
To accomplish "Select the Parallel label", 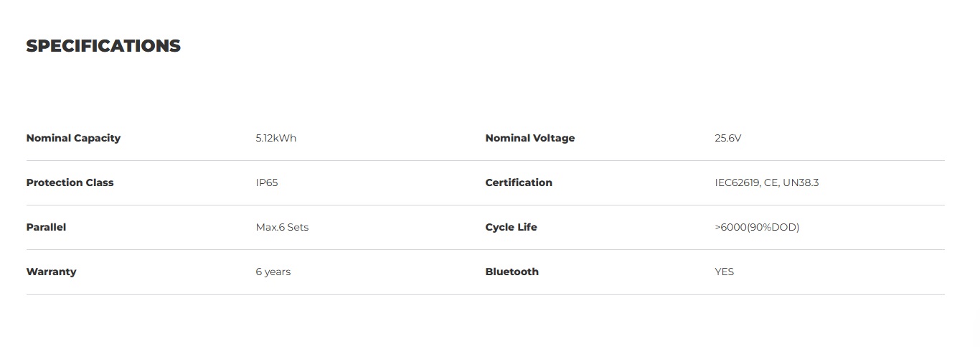I will [x=46, y=227].
